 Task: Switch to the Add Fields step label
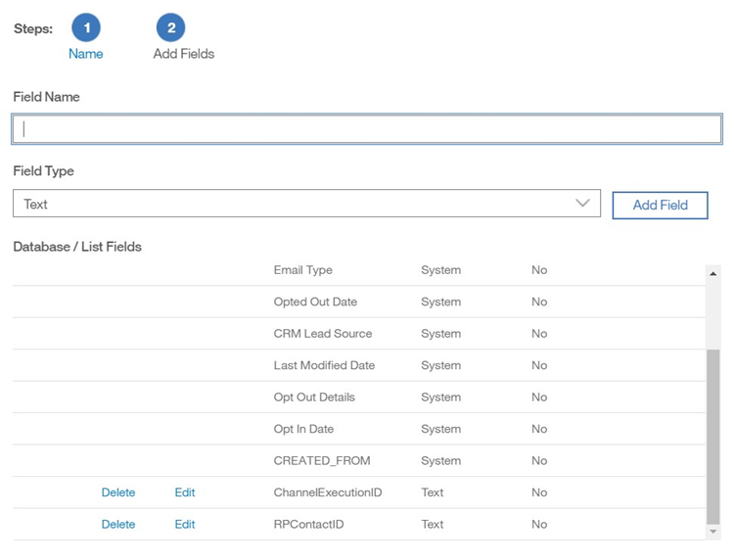(x=184, y=54)
